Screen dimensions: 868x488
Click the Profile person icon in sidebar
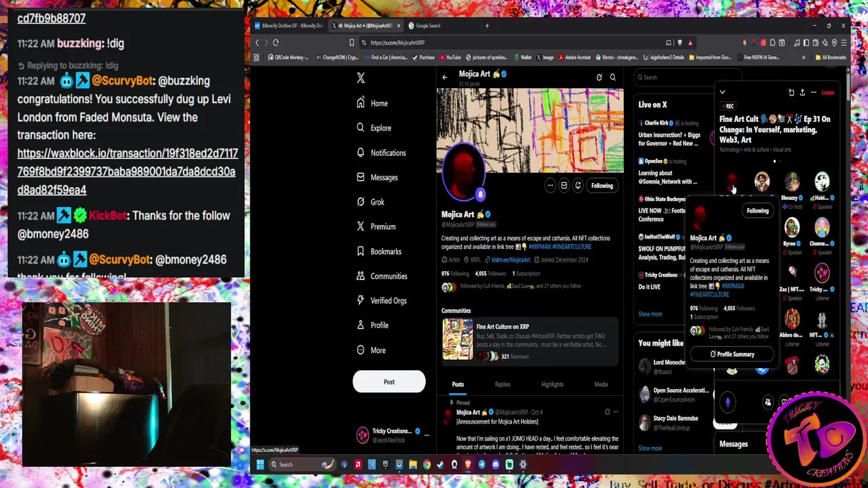[x=361, y=325]
